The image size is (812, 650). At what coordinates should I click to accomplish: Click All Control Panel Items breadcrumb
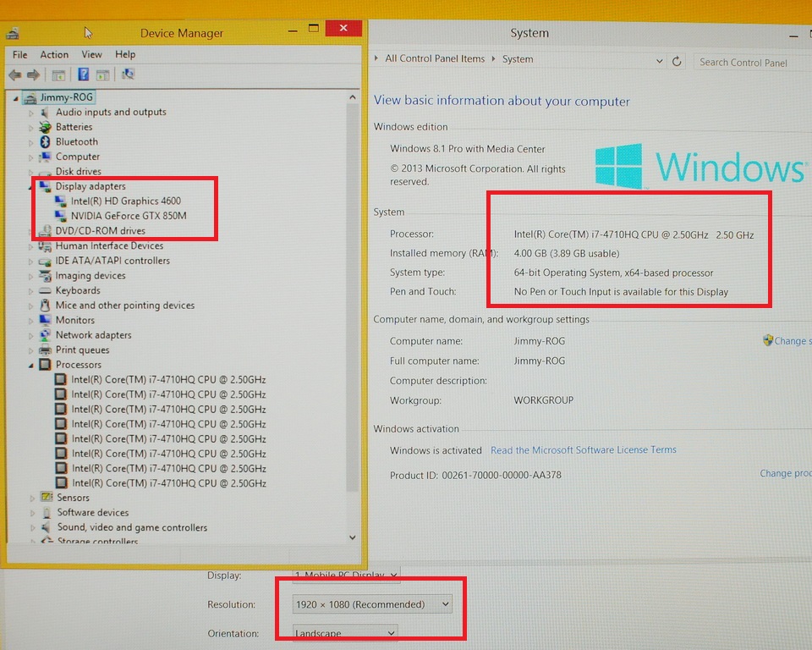(435, 58)
